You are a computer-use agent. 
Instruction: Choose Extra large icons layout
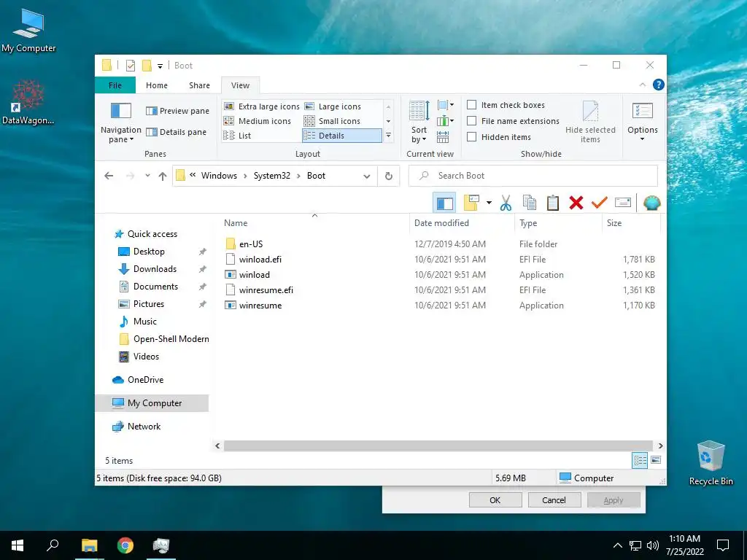tap(262, 106)
